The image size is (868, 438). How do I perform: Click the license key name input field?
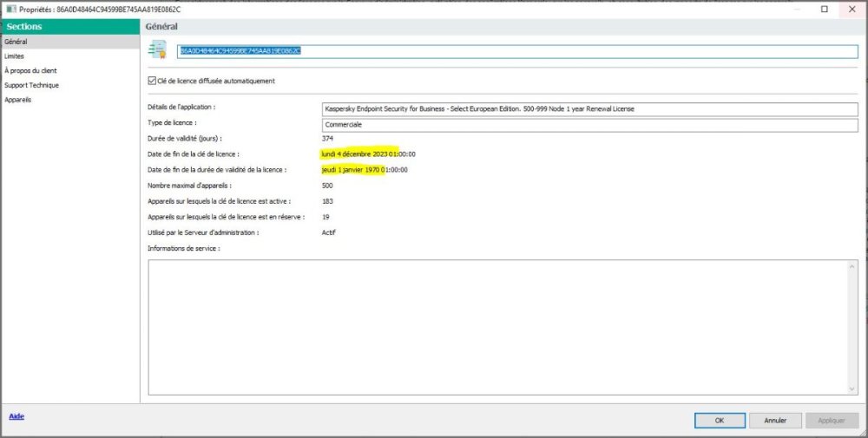click(x=517, y=51)
